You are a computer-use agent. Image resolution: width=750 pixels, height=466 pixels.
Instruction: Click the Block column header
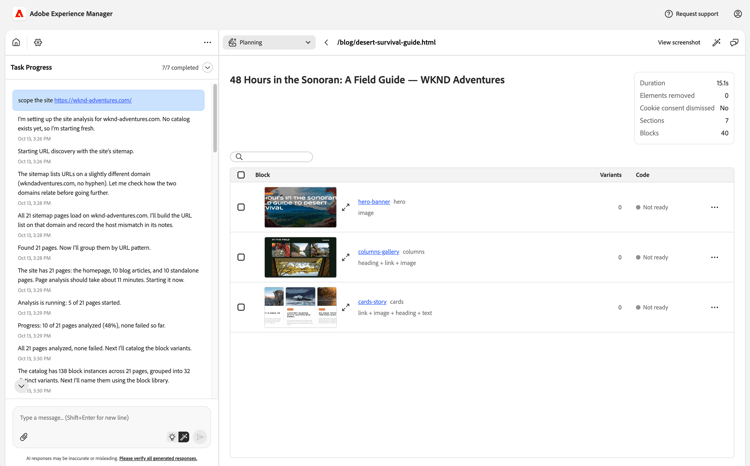tap(263, 175)
